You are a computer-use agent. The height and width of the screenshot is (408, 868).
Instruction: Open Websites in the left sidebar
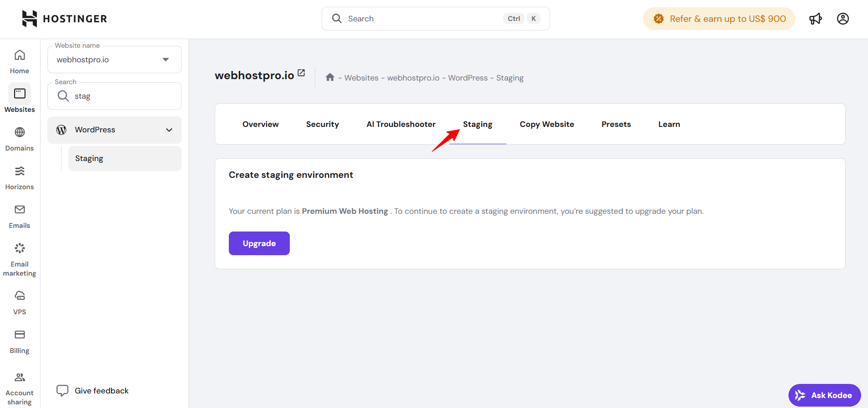point(20,98)
